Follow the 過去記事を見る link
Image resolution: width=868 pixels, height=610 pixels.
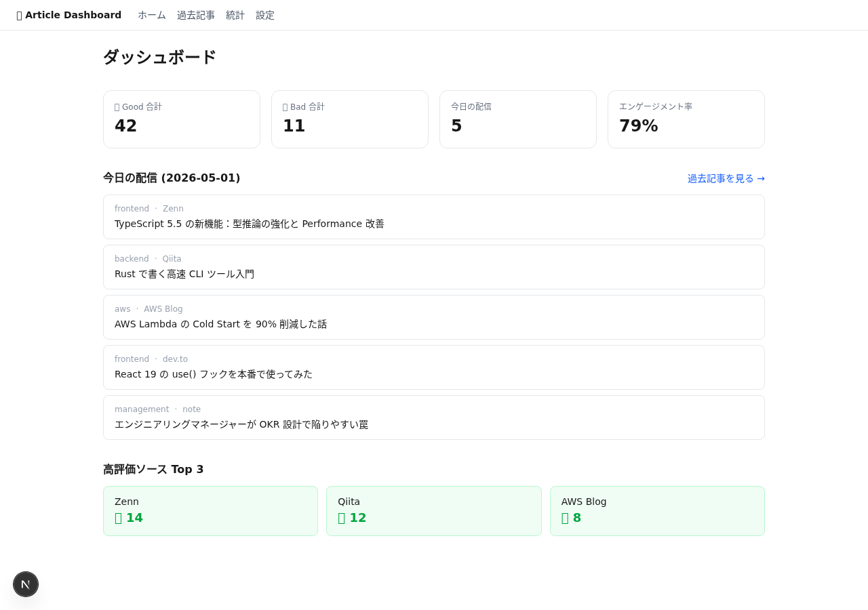click(x=726, y=178)
